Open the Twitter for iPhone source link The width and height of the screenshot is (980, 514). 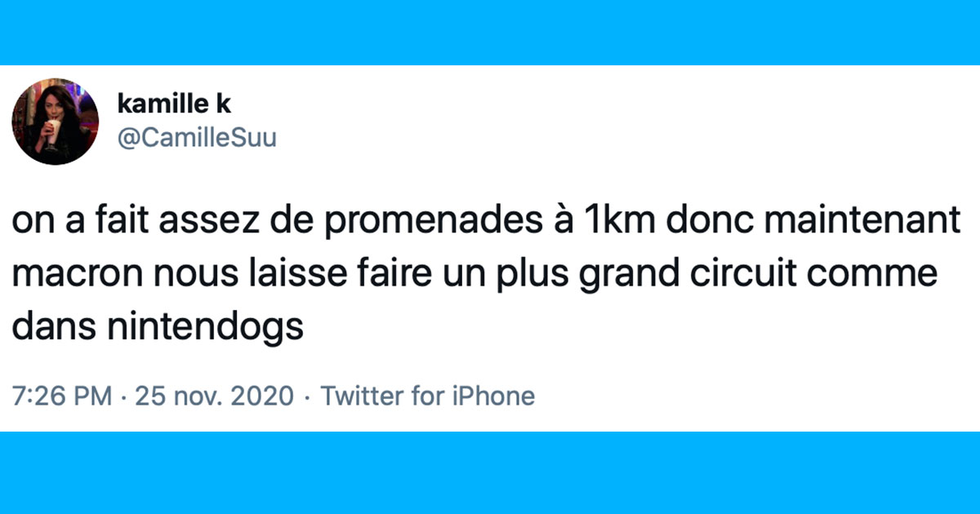[428, 397]
